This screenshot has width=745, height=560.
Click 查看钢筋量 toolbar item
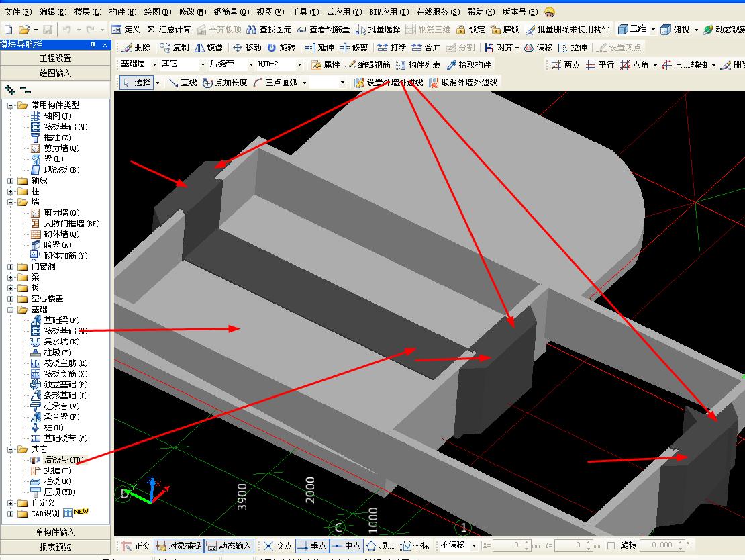click(324, 30)
